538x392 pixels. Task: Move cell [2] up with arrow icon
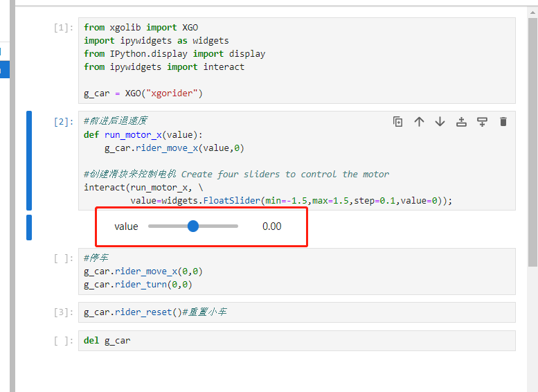tap(419, 121)
